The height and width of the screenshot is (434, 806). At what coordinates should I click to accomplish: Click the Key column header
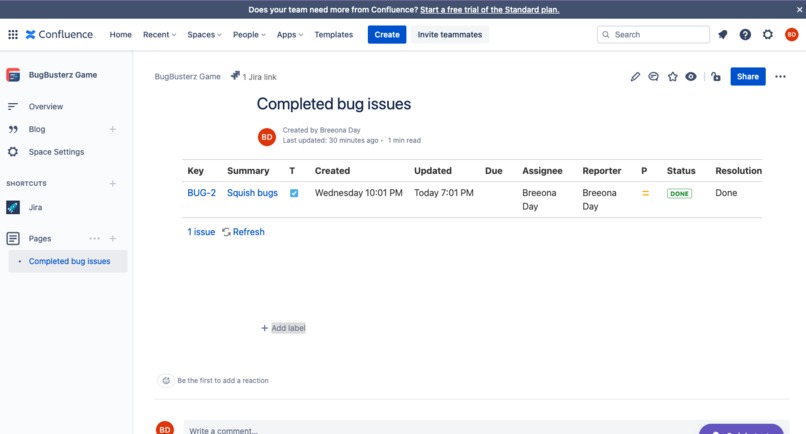click(195, 171)
